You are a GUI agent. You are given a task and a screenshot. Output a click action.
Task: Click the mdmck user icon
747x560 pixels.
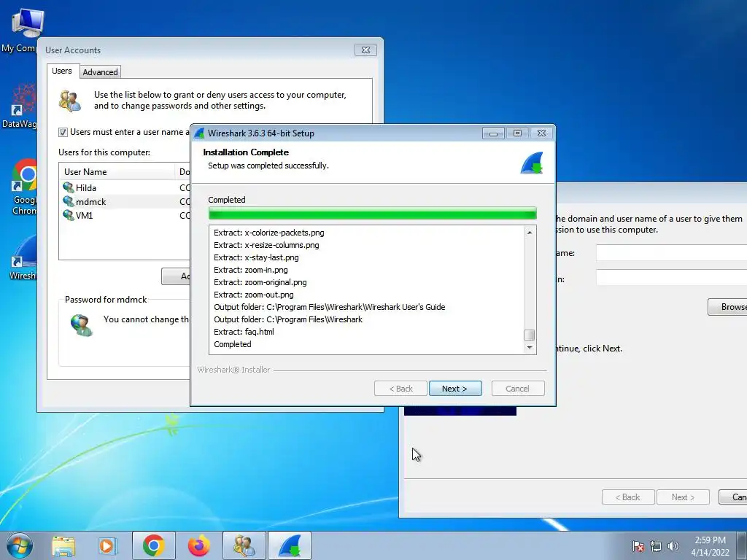(69, 201)
